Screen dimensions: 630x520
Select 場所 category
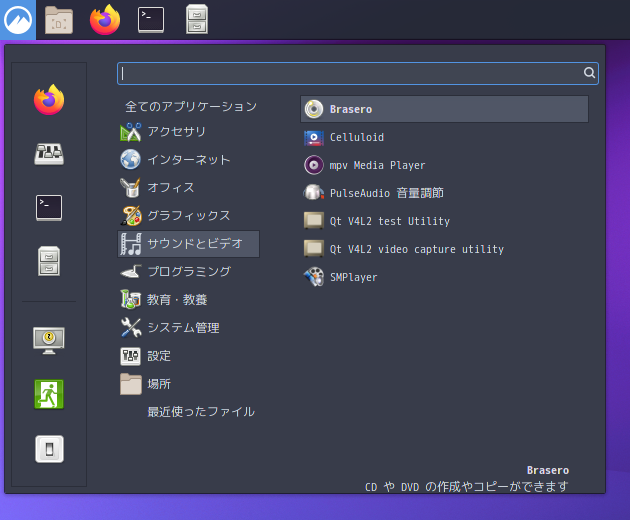[188, 384]
